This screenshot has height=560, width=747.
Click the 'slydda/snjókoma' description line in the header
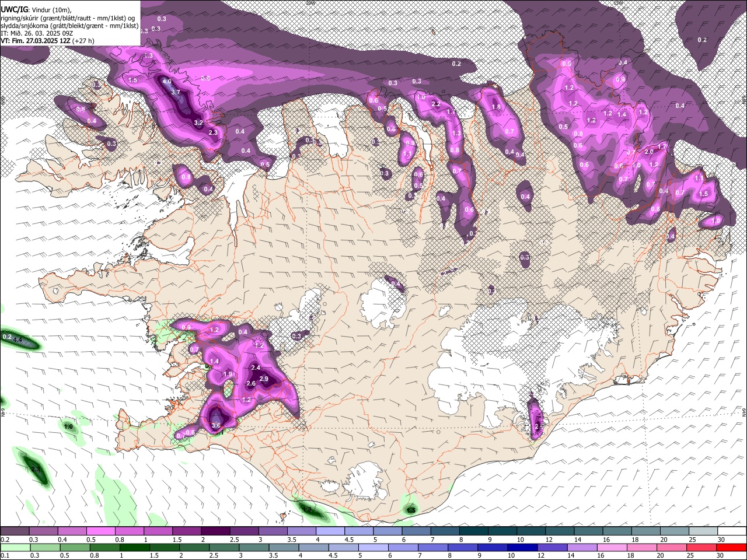(x=69, y=26)
